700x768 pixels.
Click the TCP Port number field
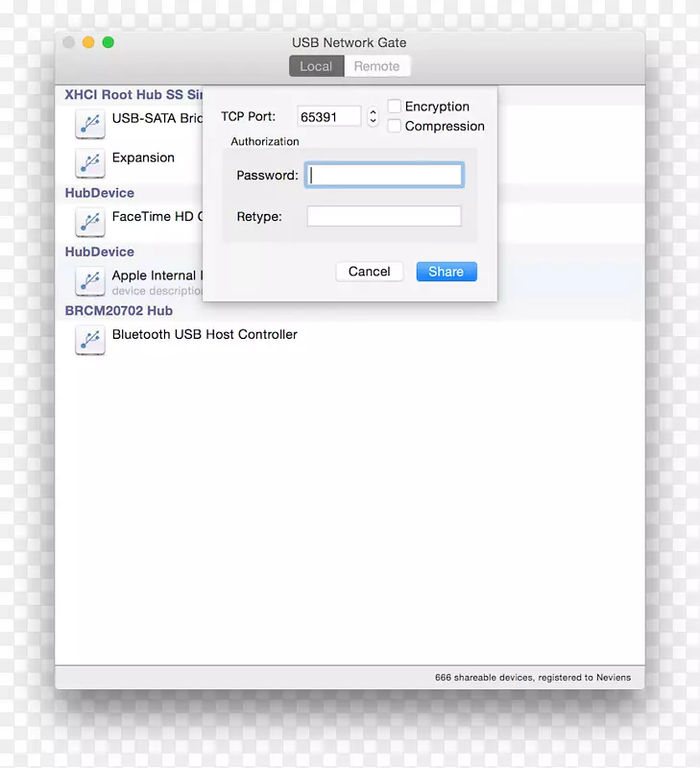point(328,117)
